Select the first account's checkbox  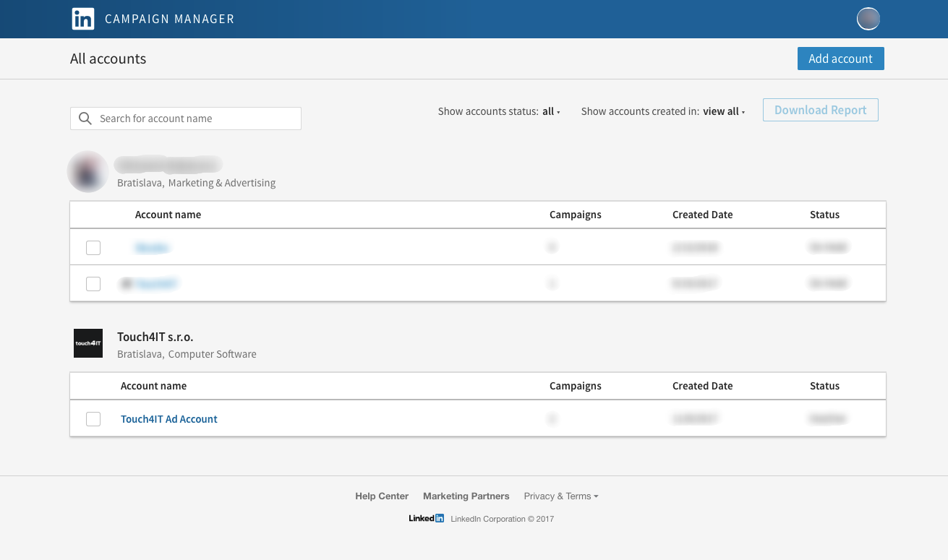click(x=93, y=247)
